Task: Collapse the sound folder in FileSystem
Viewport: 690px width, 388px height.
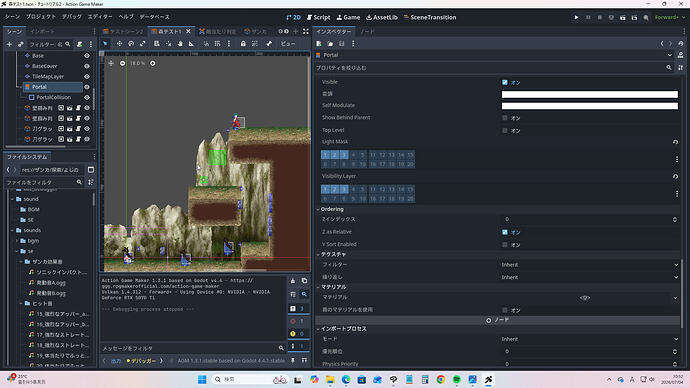Action: pyautogui.click(x=12, y=199)
